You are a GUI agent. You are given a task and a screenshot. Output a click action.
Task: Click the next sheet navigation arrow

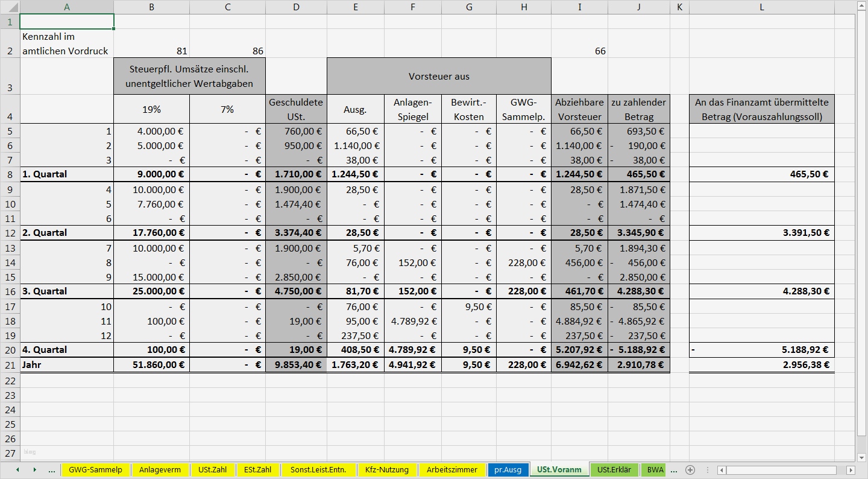pos(34,470)
